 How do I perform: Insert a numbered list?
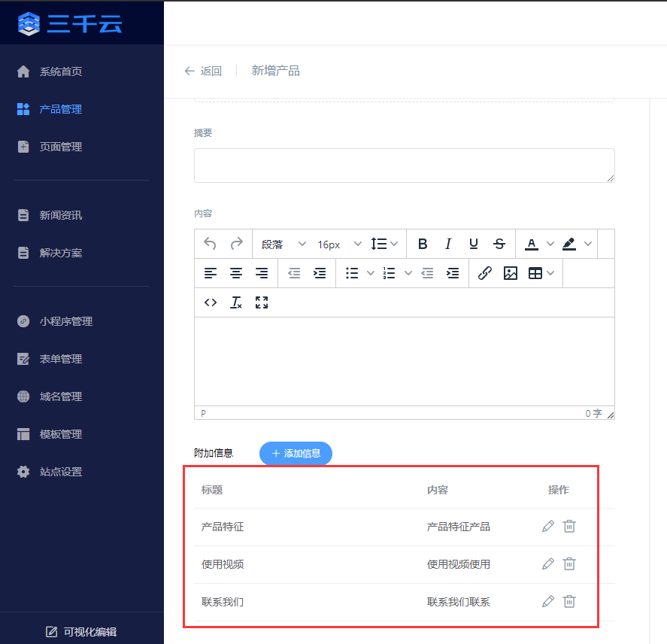click(x=390, y=273)
